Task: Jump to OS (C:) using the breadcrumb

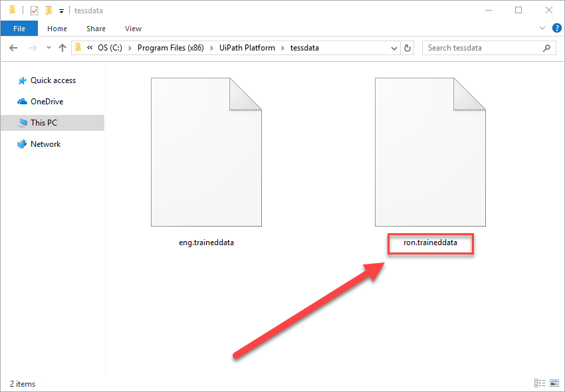Action: pos(110,47)
